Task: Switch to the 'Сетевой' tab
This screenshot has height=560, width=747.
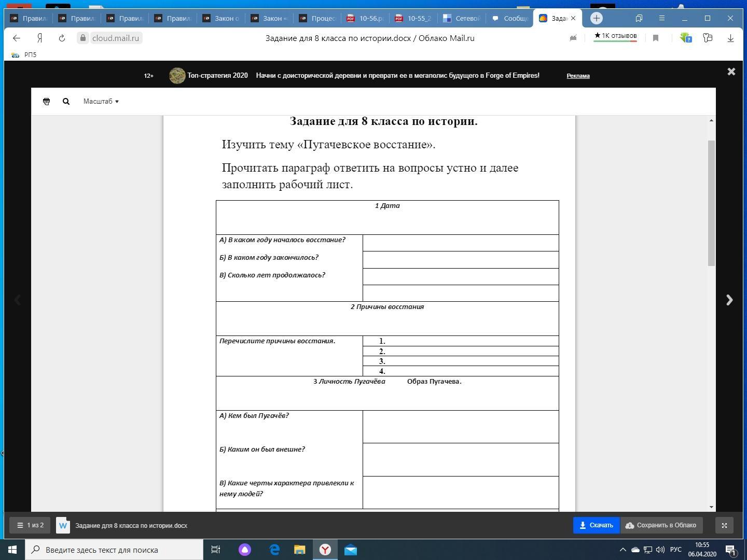Action: pos(462,18)
